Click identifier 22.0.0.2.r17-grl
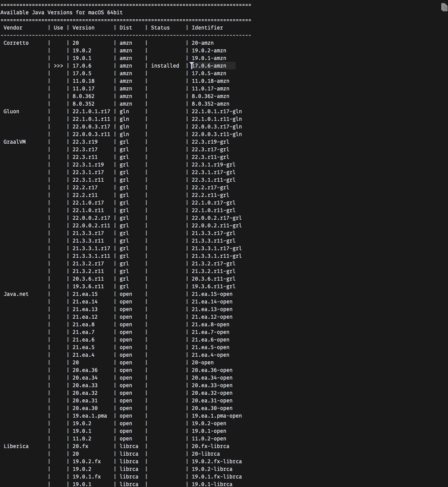448x487 pixels. (217, 218)
